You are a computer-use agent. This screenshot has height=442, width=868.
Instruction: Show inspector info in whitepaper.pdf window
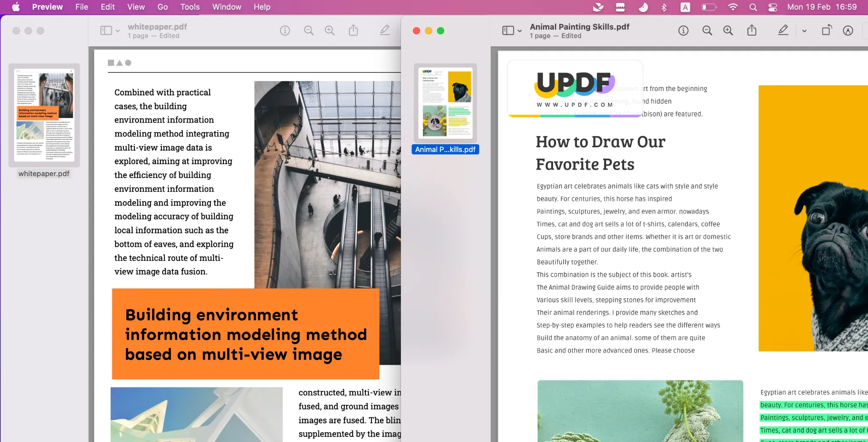point(285,31)
